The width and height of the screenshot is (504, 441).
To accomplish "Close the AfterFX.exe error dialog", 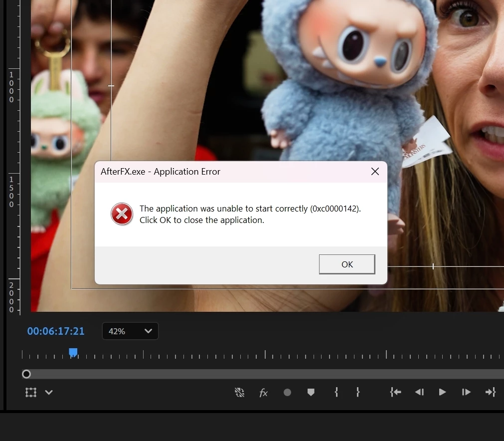I will (375, 172).
